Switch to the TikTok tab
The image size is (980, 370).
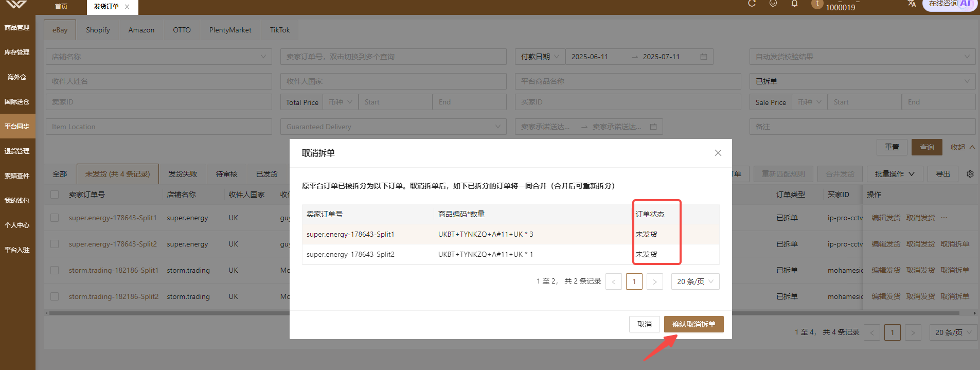tap(280, 30)
